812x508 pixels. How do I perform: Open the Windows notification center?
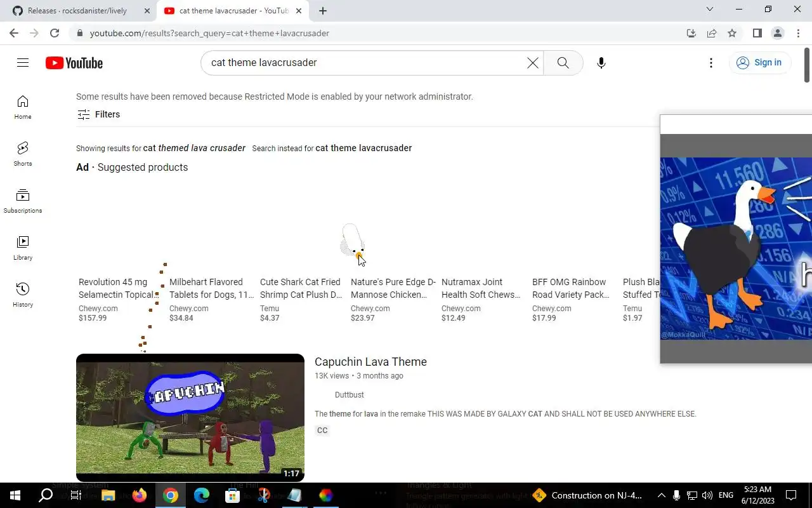click(791, 495)
